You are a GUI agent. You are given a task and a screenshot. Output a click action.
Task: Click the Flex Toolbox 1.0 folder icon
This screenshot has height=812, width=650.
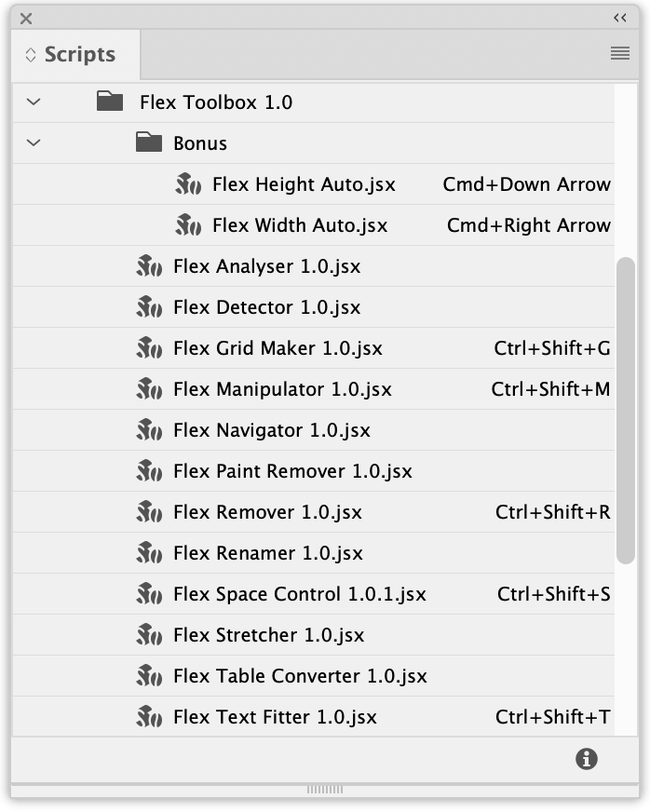click(x=110, y=101)
